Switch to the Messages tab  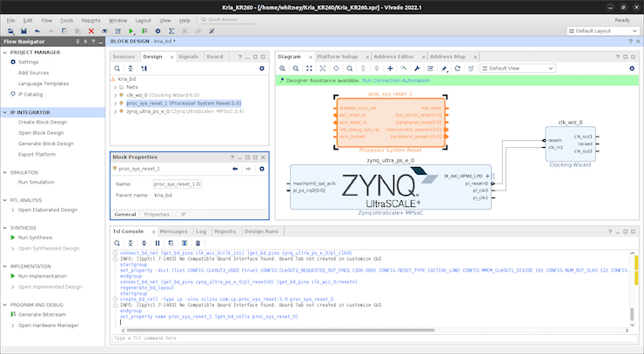(x=173, y=231)
